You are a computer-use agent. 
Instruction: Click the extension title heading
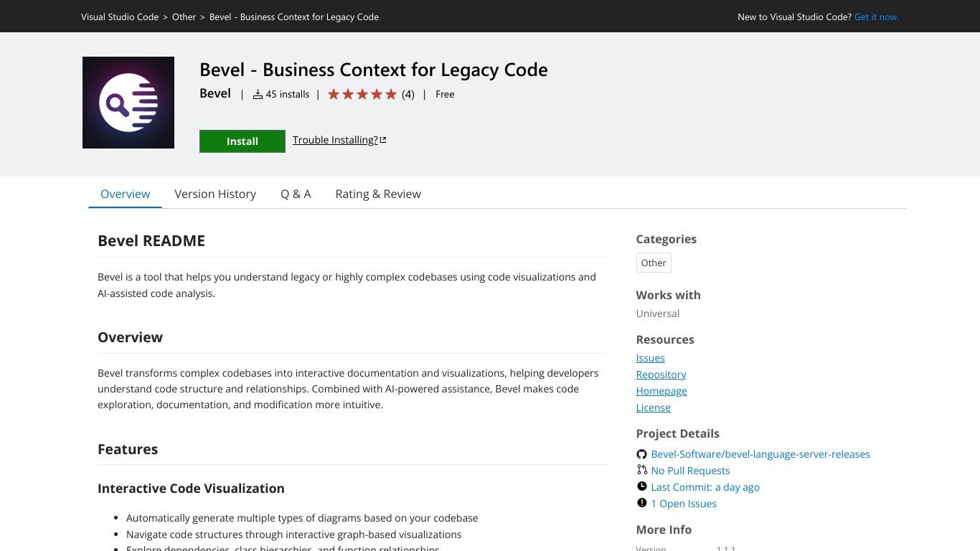[x=374, y=70]
